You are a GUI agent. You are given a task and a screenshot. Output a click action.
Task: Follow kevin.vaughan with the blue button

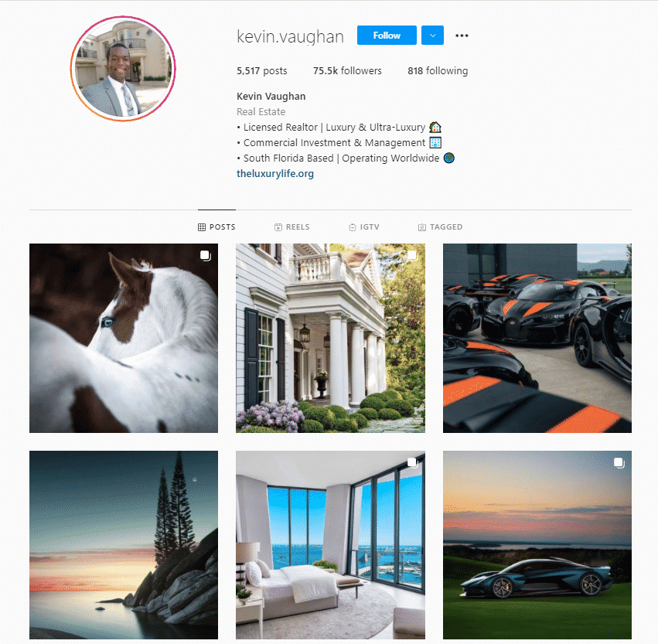coord(387,36)
